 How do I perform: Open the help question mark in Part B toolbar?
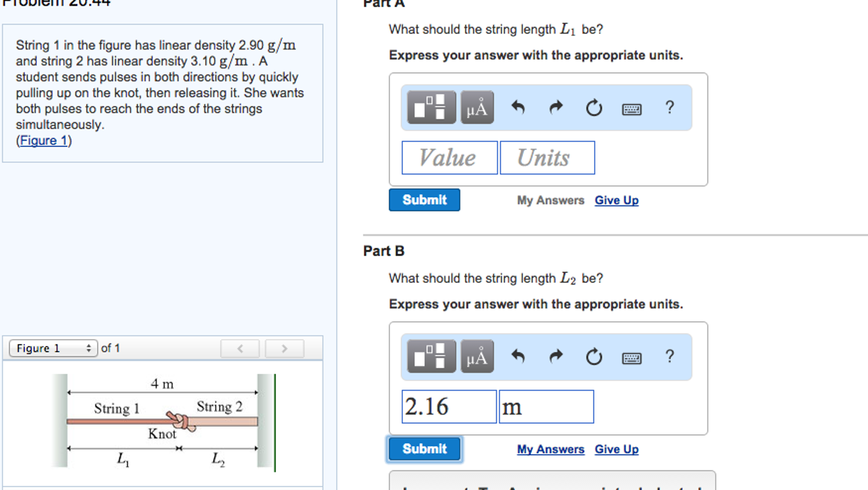(x=669, y=356)
